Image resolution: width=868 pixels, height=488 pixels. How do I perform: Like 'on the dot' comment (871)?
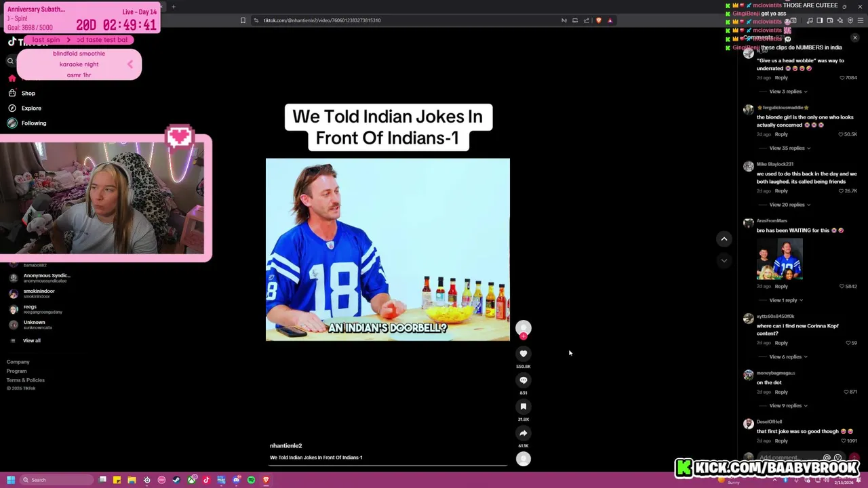[846, 392]
